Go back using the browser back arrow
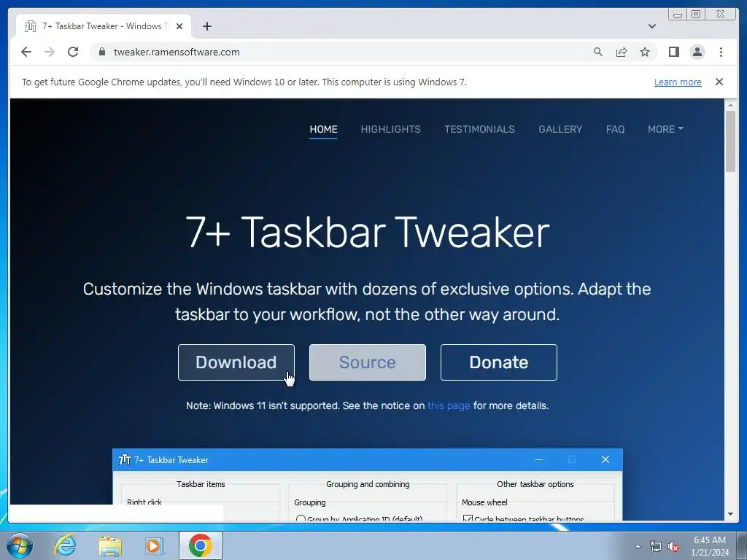This screenshot has height=560, width=747. pyautogui.click(x=26, y=52)
